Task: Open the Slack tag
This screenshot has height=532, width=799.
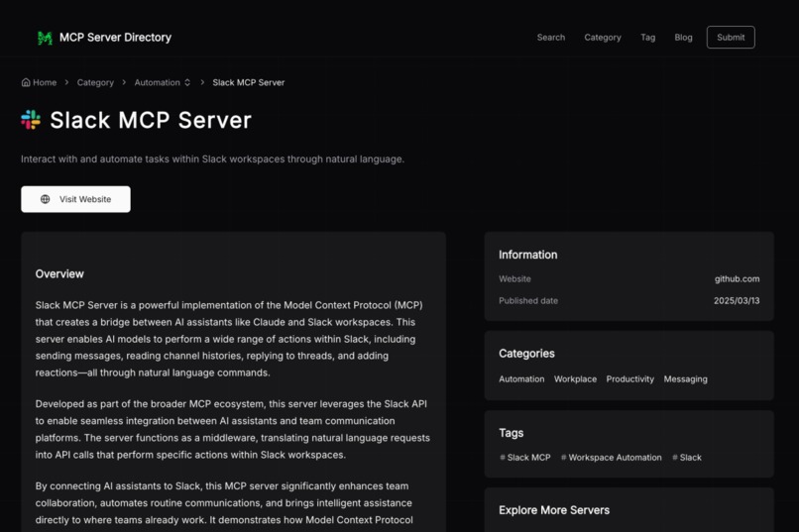Action: pos(686,457)
